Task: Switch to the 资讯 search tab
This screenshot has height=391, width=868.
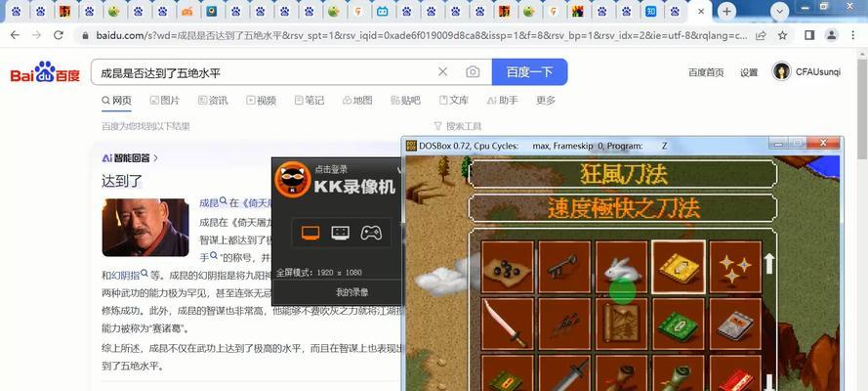Action: (213, 101)
